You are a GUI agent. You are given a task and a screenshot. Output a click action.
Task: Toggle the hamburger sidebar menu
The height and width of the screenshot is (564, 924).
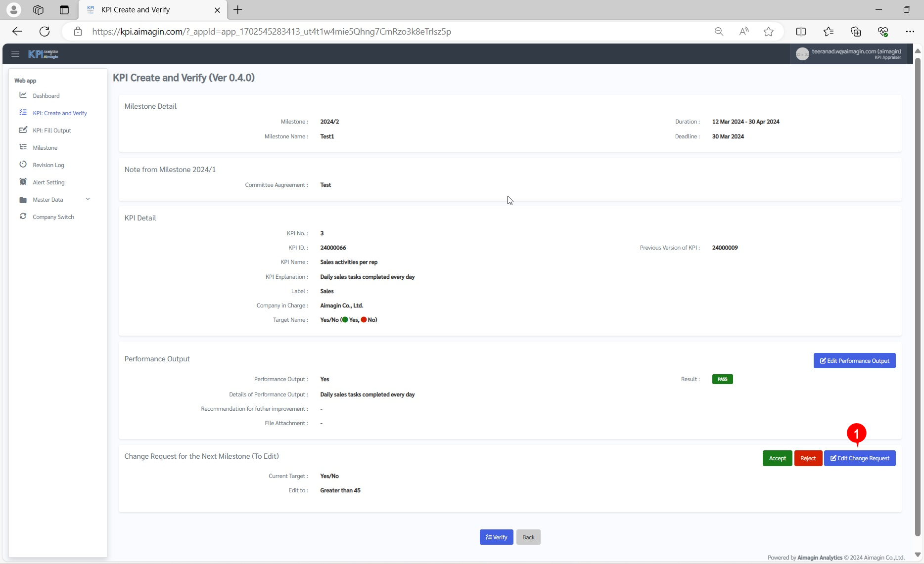pos(15,54)
